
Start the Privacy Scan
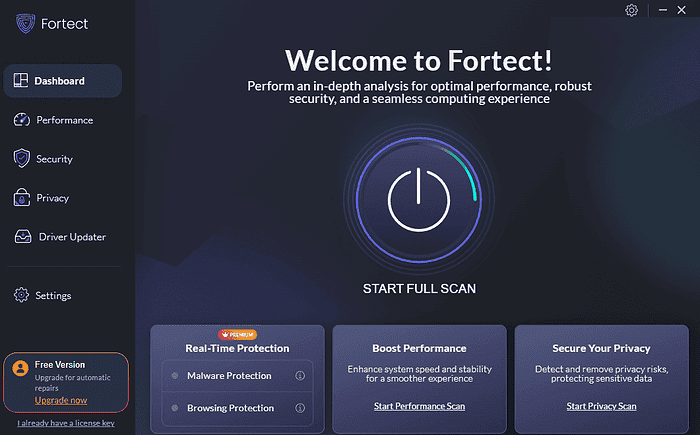click(x=601, y=406)
